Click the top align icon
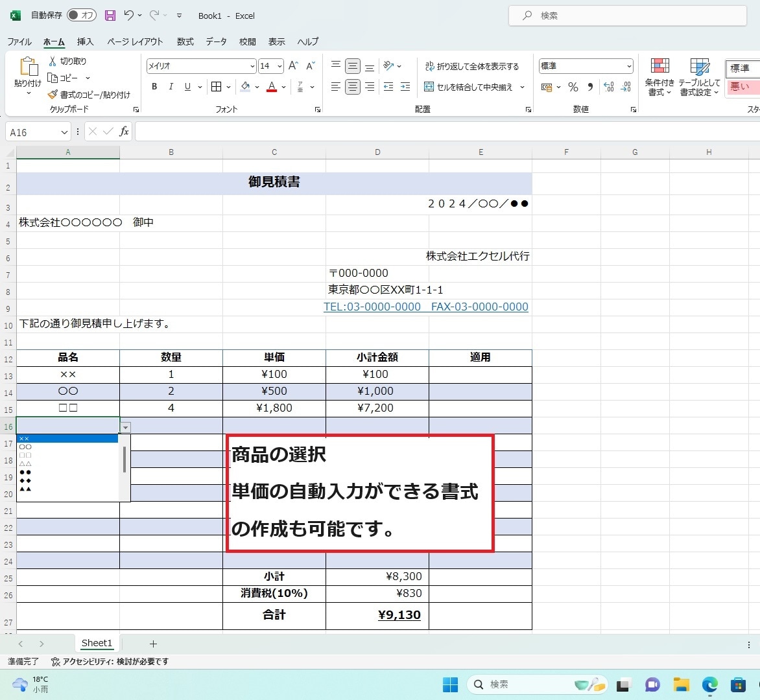This screenshot has width=760, height=700. [x=335, y=65]
